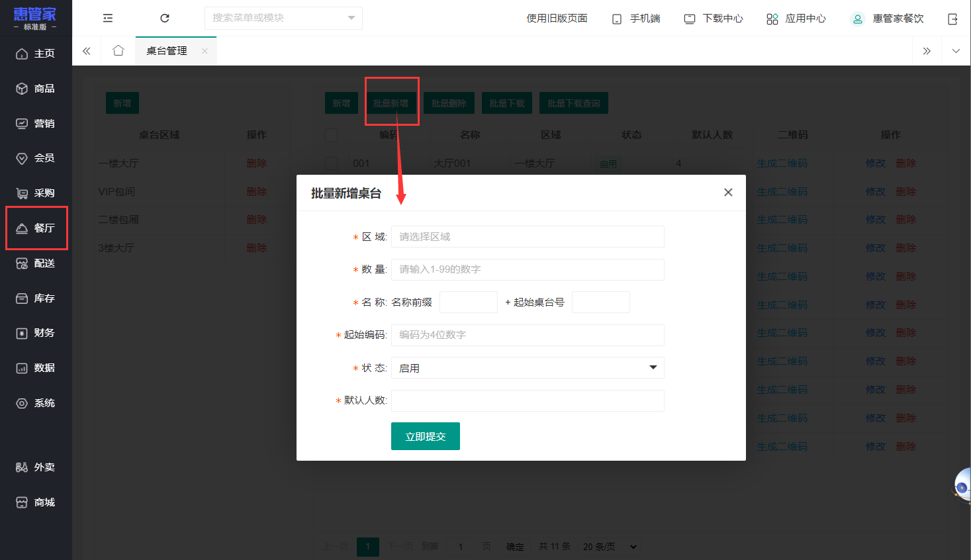Click the 默认人数 default people input
971x560 pixels.
point(528,400)
